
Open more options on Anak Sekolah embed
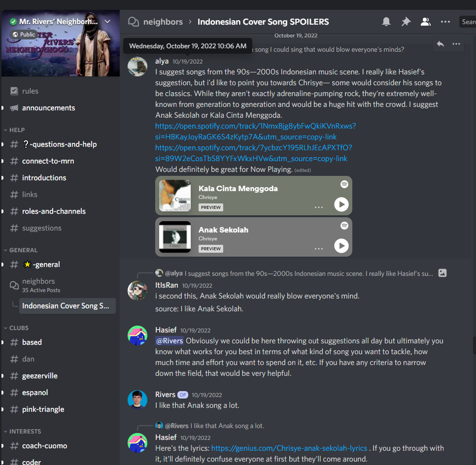pos(319,249)
